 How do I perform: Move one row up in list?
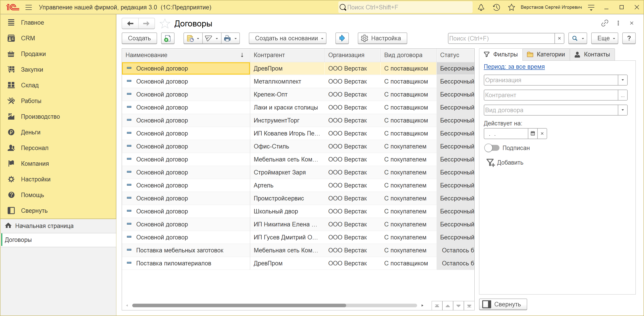[x=448, y=306]
